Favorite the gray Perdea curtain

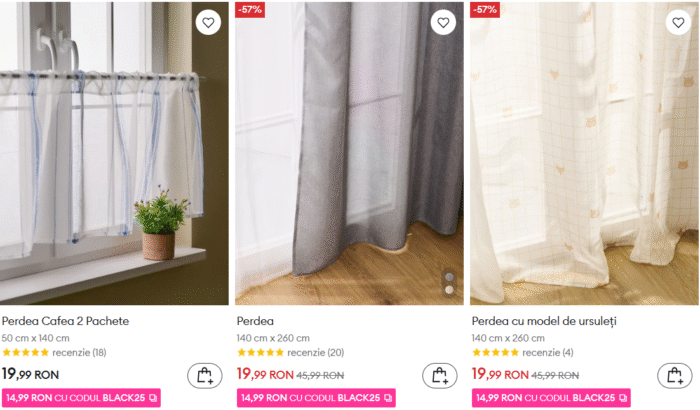443,22
